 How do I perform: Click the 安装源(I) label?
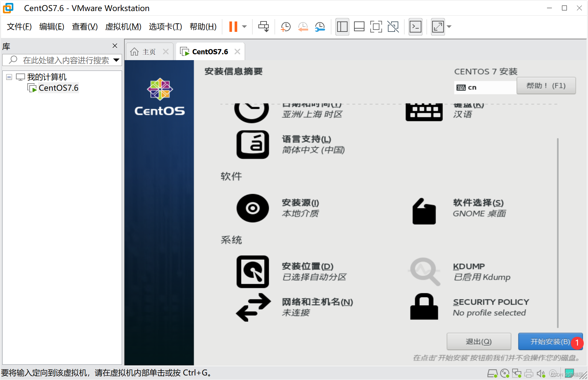pyautogui.click(x=300, y=203)
